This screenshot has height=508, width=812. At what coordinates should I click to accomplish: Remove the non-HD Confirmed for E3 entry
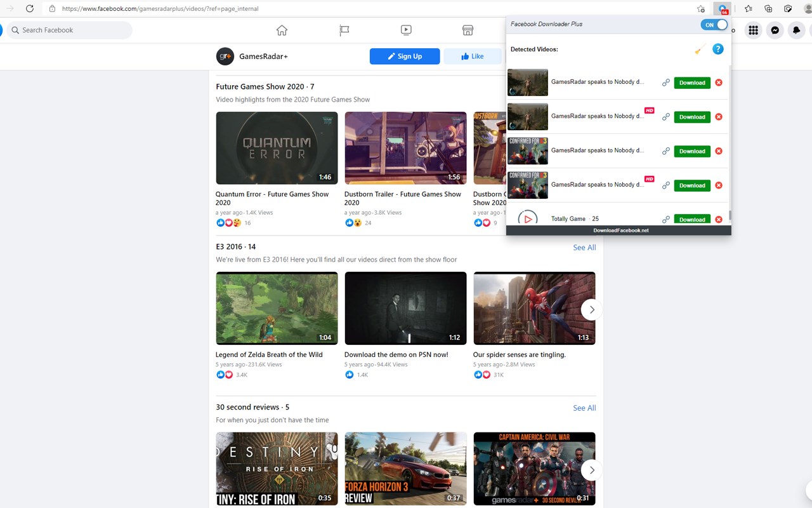[x=719, y=151]
